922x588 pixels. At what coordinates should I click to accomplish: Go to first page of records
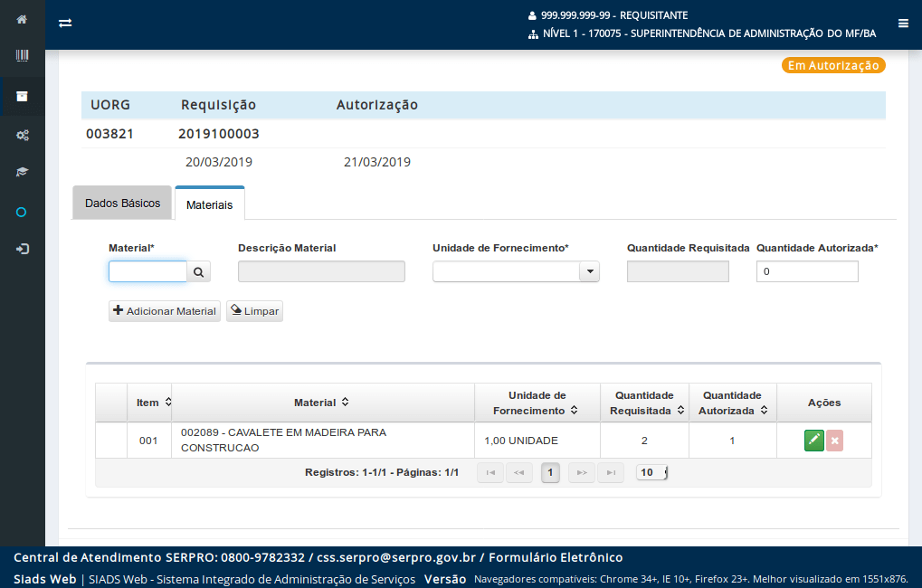point(490,473)
